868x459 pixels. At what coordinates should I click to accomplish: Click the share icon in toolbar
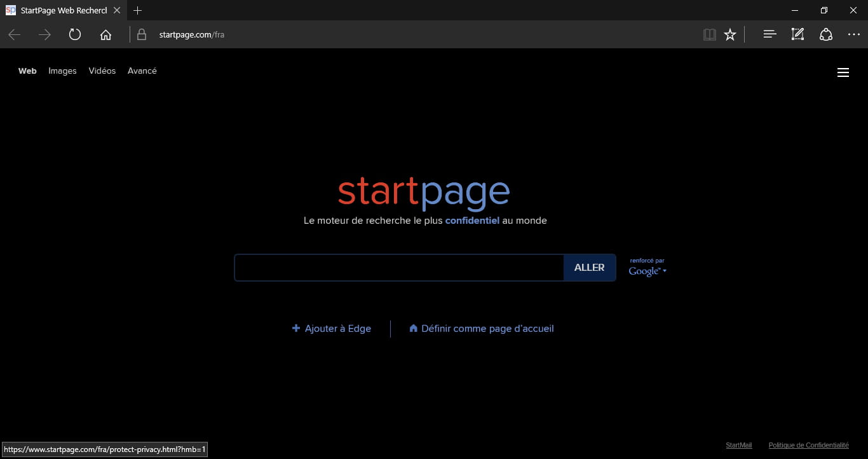[x=825, y=35]
